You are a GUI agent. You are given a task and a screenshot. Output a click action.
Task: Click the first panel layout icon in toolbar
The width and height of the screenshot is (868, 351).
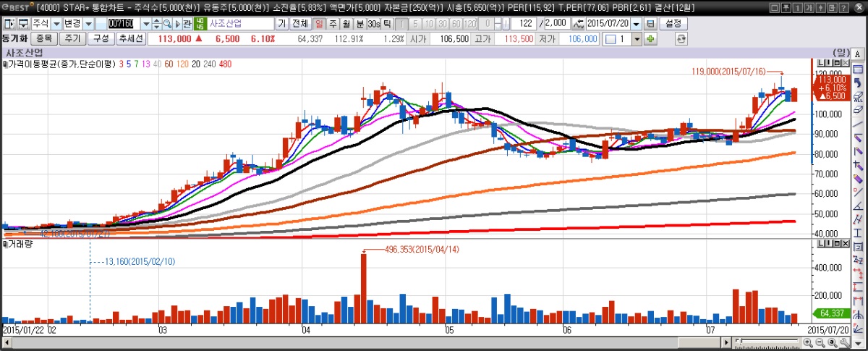[x=8, y=23]
